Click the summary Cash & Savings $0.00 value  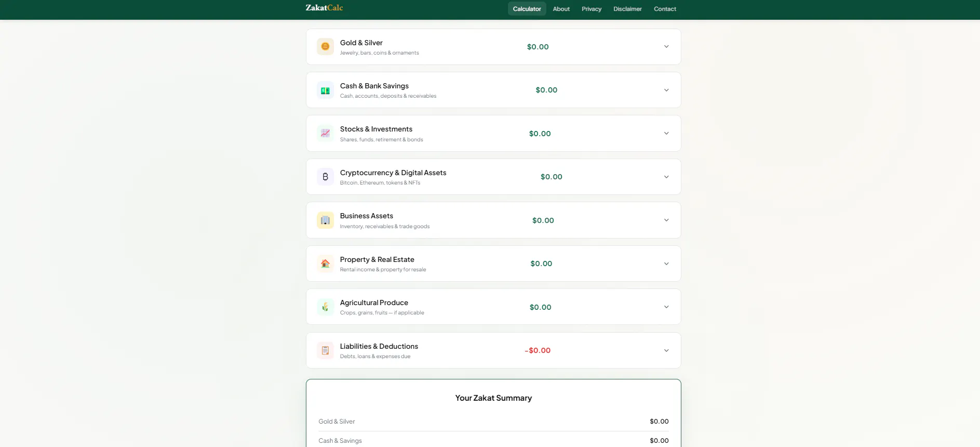(659, 441)
